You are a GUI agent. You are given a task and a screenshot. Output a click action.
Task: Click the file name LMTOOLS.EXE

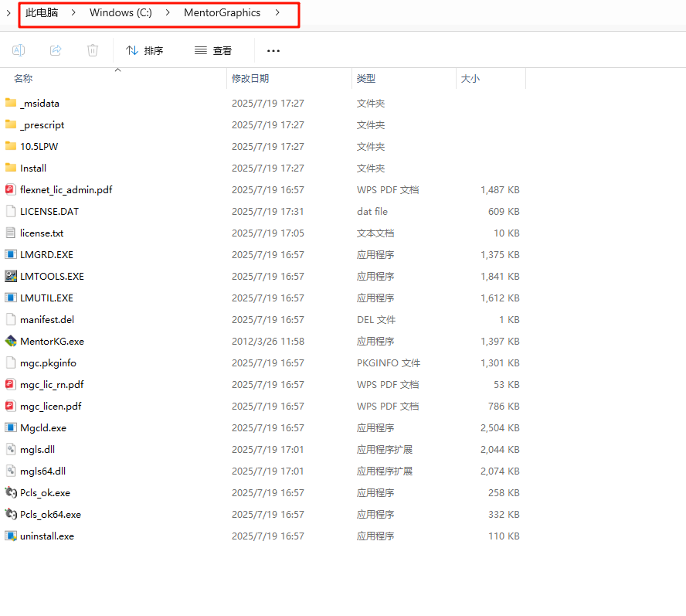click(52, 276)
